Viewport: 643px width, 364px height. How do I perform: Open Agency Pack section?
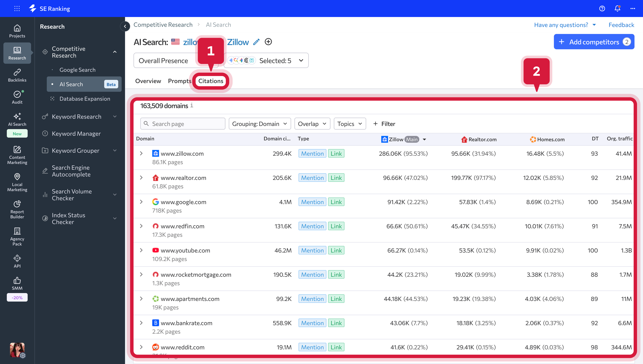[17, 237]
